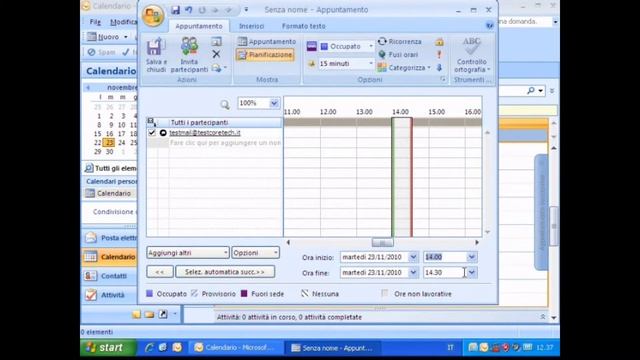Screen dimensions: 640x360
Task: Click right arrow of timeline scrollbar
Action: pyautogui.click(x=477, y=242)
